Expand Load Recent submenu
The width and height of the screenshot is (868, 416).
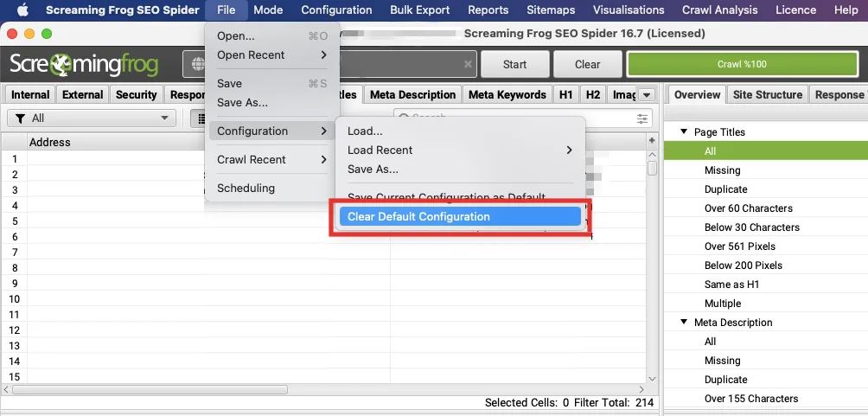point(461,150)
